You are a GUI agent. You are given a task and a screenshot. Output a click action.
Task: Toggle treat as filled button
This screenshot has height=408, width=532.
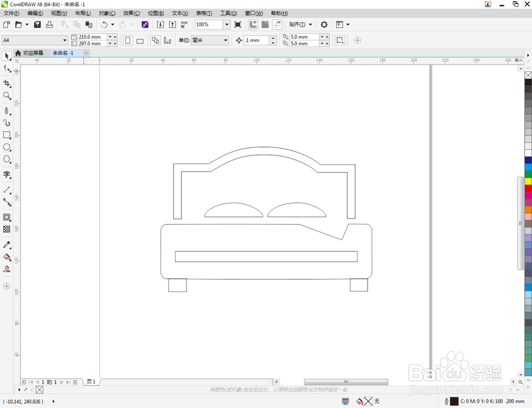click(x=339, y=40)
